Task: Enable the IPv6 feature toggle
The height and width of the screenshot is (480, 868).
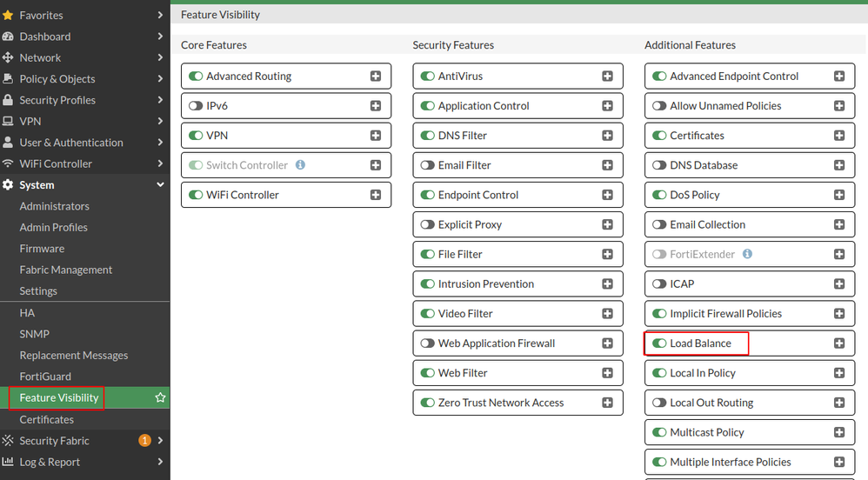Action: (196, 106)
